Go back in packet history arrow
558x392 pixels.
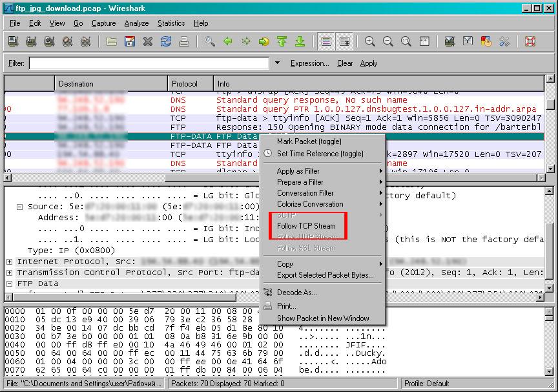pyautogui.click(x=228, y=41)
